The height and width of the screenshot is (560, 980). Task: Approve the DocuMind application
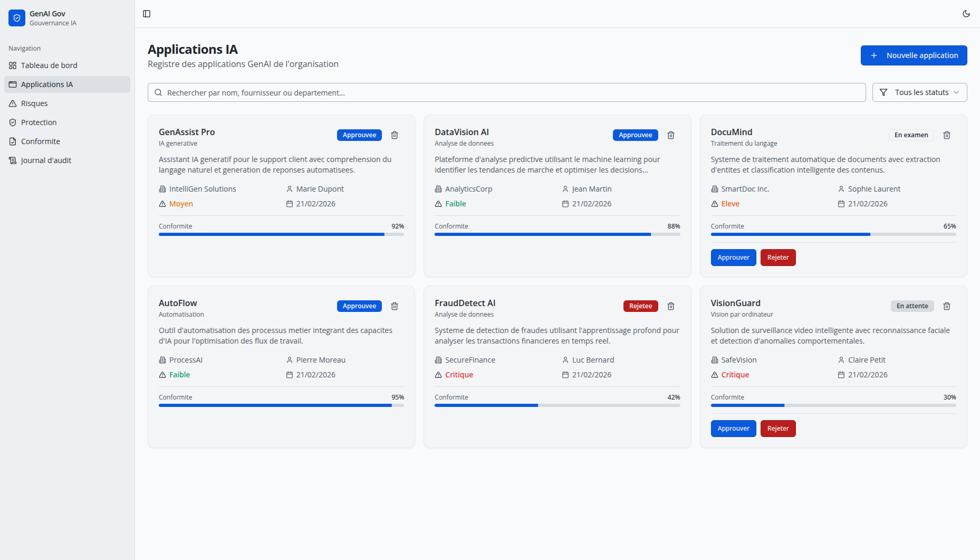[733, 258]
